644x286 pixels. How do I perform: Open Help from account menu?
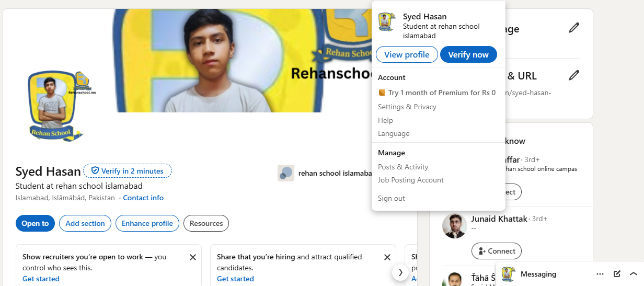[x=385, y=120]
